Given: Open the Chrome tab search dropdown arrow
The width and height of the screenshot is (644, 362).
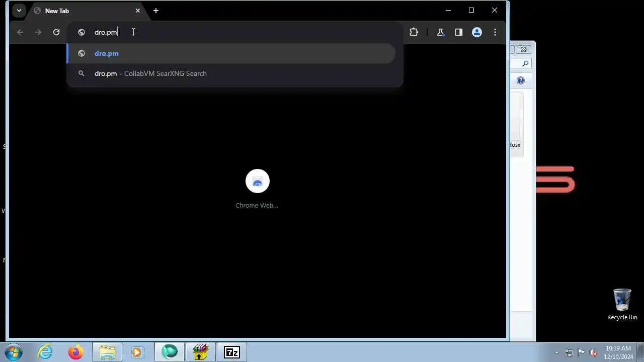Looking at the screenshot, I should coord(19,11).
